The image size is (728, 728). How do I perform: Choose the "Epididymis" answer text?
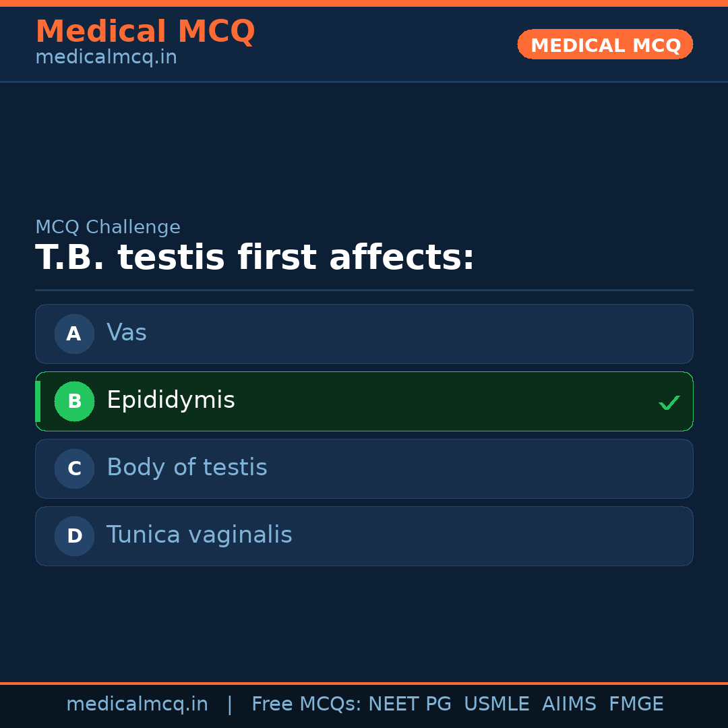tap(171, 400)
